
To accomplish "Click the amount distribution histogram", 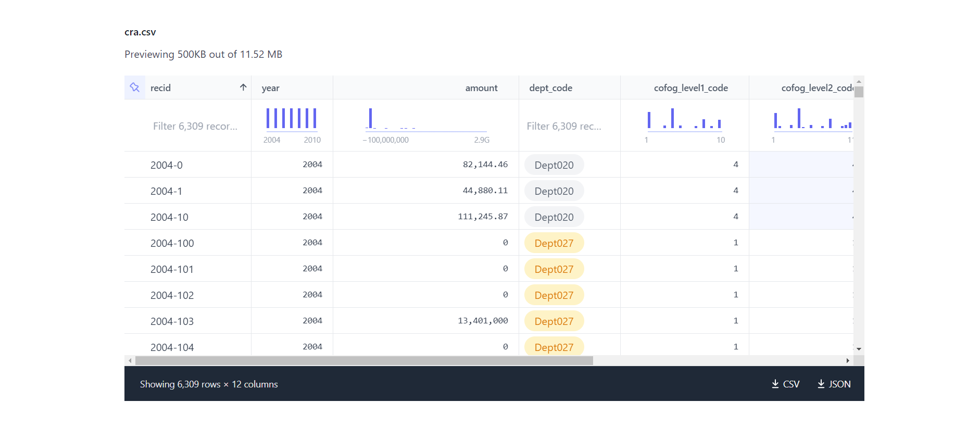I will 425,119.
